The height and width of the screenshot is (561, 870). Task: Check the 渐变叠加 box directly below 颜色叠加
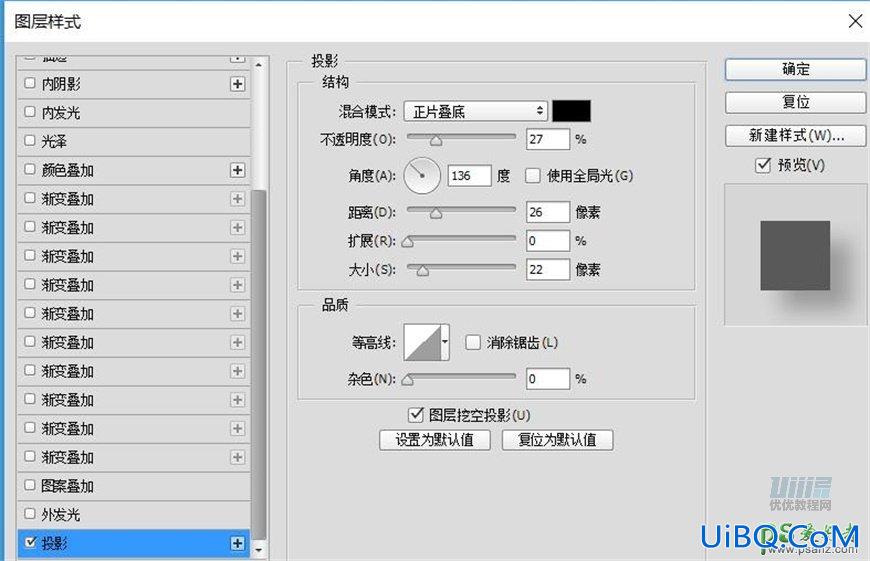pyautogui.click(x=30, y=198)
